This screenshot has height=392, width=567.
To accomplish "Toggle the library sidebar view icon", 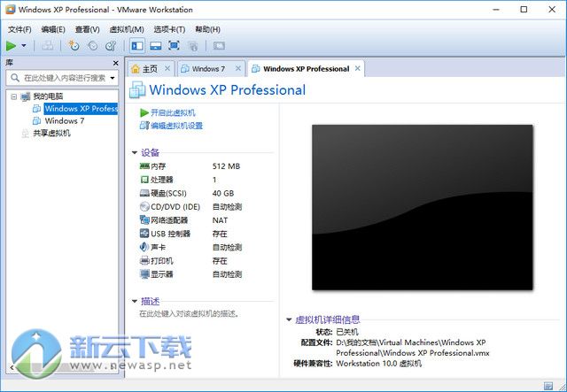I will (137, 46).
